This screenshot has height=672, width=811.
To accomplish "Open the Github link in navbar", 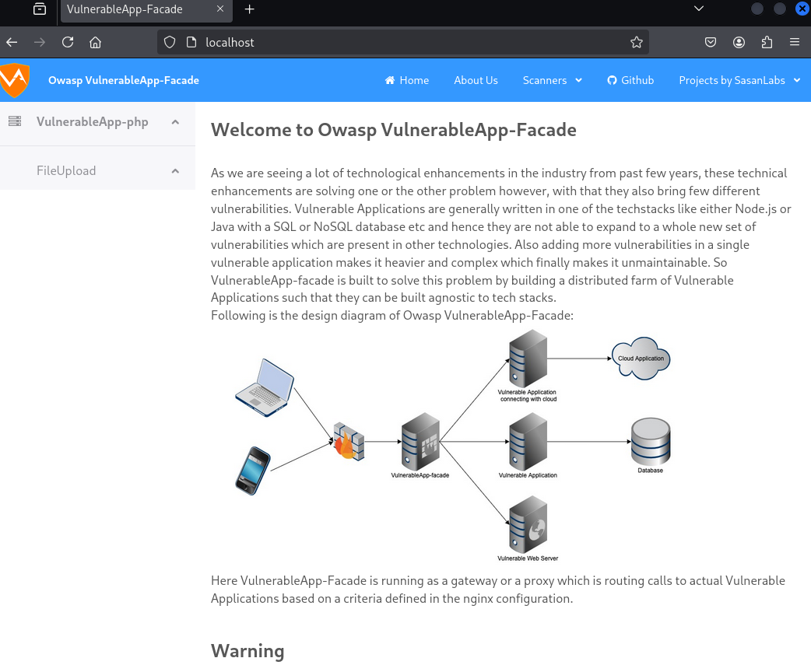I will click(630, 80).
